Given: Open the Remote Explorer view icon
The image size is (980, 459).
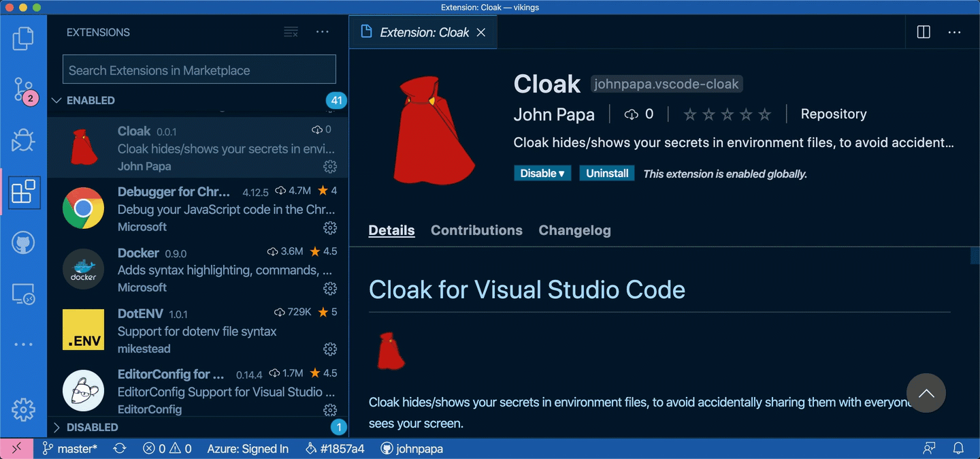Looking at the screenshot, I should coord(23,294).
